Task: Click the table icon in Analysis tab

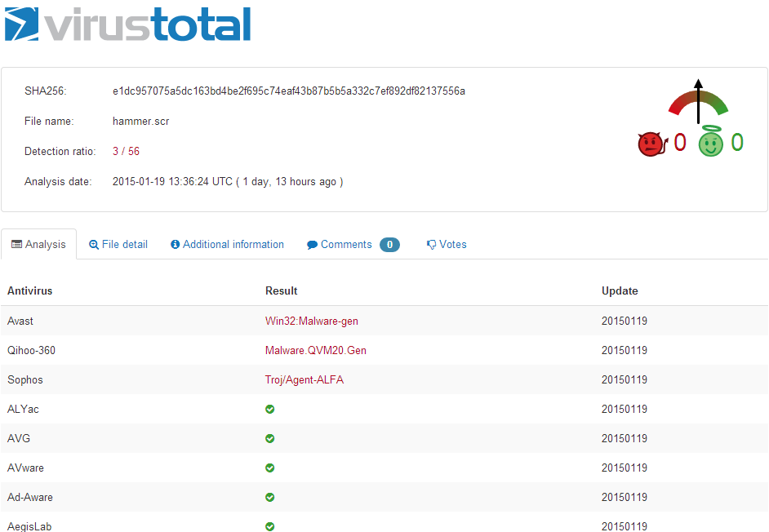Action: [16, 244]
